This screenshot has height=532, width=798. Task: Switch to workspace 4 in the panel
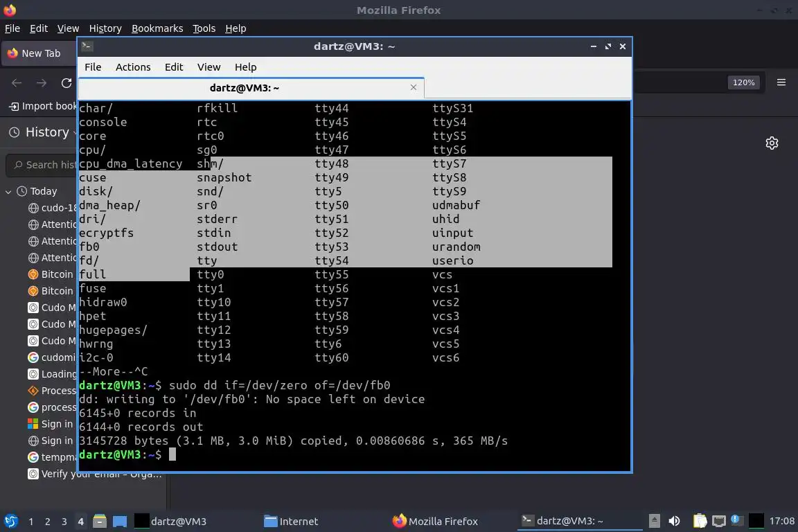pos(80,522)
